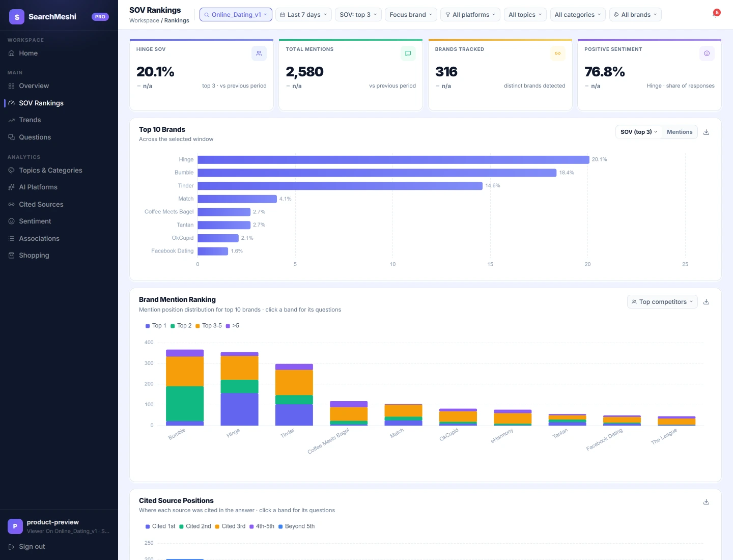Click the Shopping bag icon
Screen dimensions: 733x560
tap(12, 256)
